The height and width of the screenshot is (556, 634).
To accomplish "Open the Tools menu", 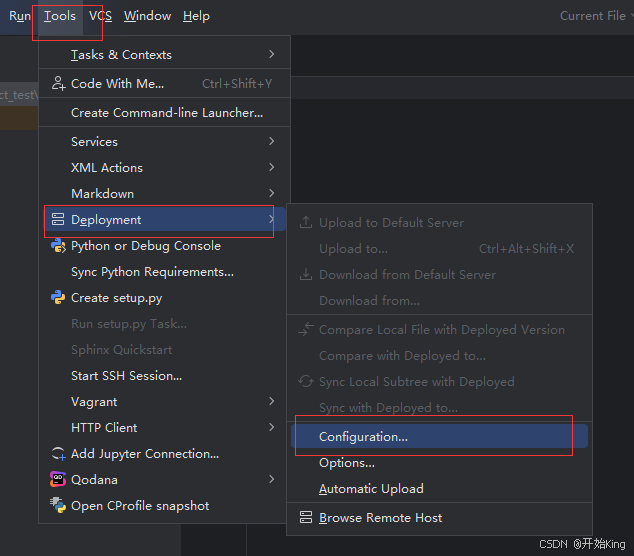I will pos(60,16).
